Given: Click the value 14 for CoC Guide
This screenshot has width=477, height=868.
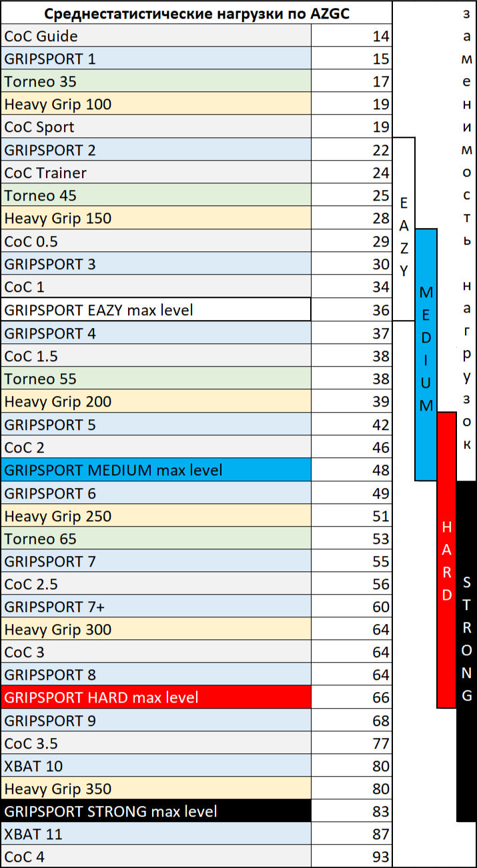Looking at the screenshot, I should coord(352,36).
